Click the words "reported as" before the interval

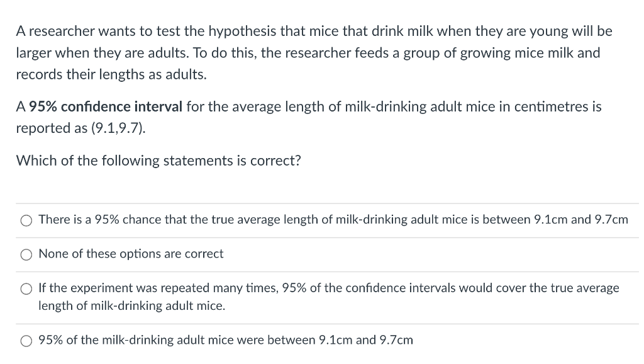pyautogui.click(x=52, y=128)
